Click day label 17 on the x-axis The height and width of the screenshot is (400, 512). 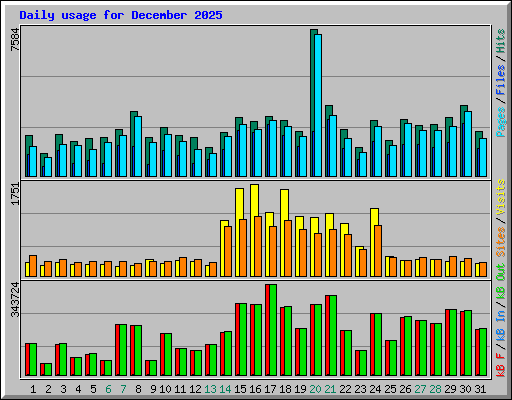[270, 389]
